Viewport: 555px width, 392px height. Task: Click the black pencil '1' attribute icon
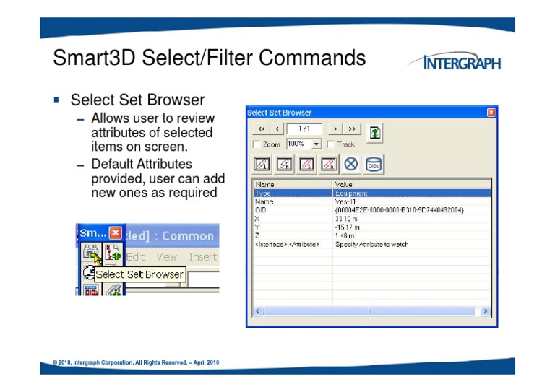262,165
